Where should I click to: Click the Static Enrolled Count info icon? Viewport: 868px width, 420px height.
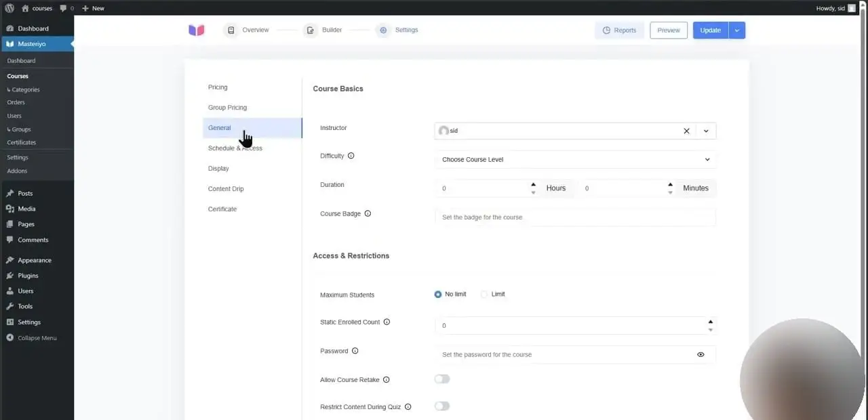387,322
